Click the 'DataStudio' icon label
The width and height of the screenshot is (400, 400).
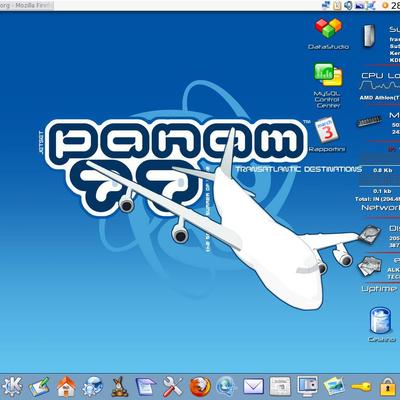[x=329, y=47]
